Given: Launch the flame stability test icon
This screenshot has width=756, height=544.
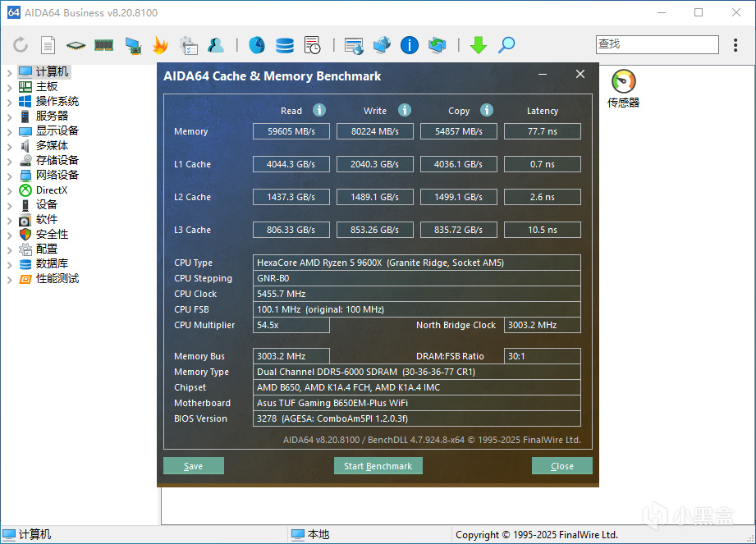Looking at the screenshot, I should point(160,45).
